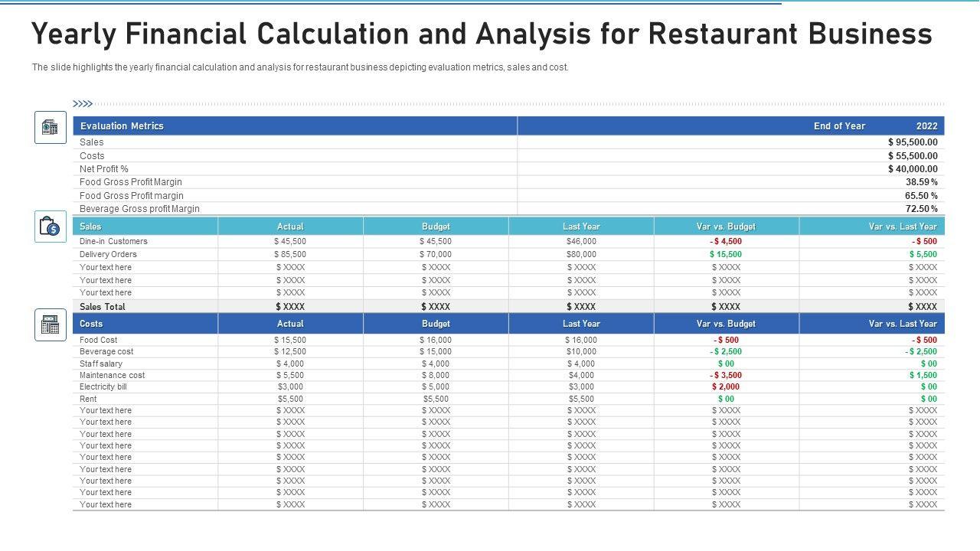Screen dimensions: 980x551
Task: Select the red $ 2,000 electricity variance
Action: click(x=726, y=387)
